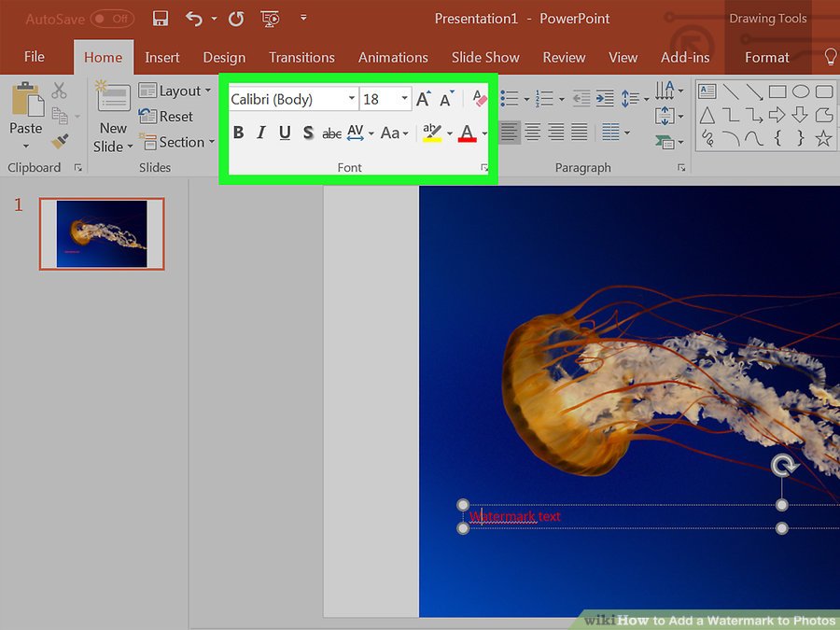Select the 5-point Star shape
Screen dimensions: 840x630
click(824, 139)
